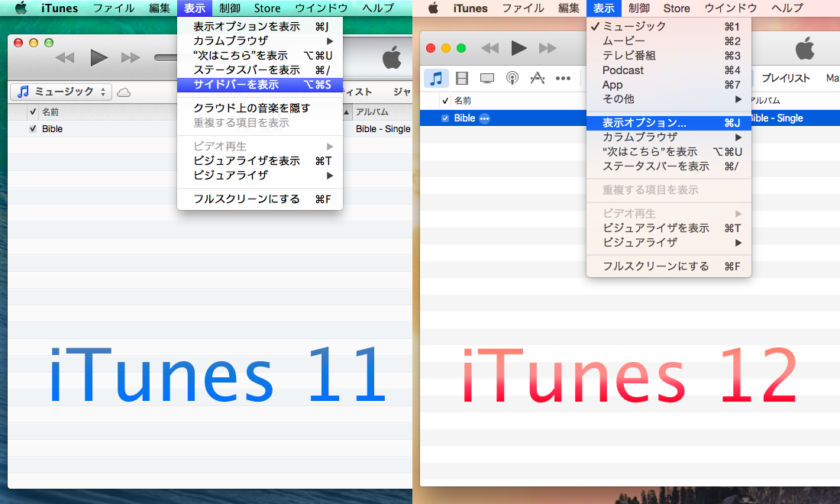Open the Movies library icon in iTunes 12
Viewport: 840px width, 504px height.
pyautogui.click(x=462, y=78)
